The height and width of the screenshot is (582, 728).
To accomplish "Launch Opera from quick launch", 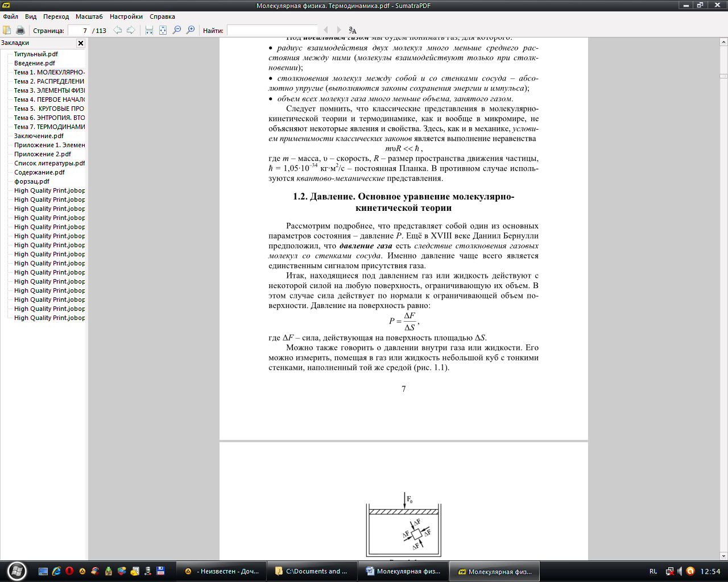I will [x=69, y=571].
